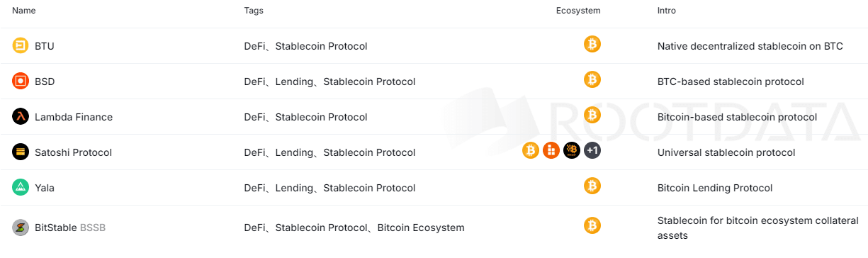Click the black coin ecosystem icon in Satoshi row
This screenshot has height=258, width=868.
coord(572,150)
